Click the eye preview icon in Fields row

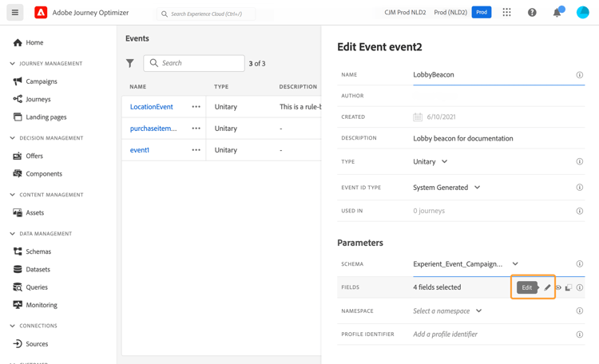tap(558, 287)
